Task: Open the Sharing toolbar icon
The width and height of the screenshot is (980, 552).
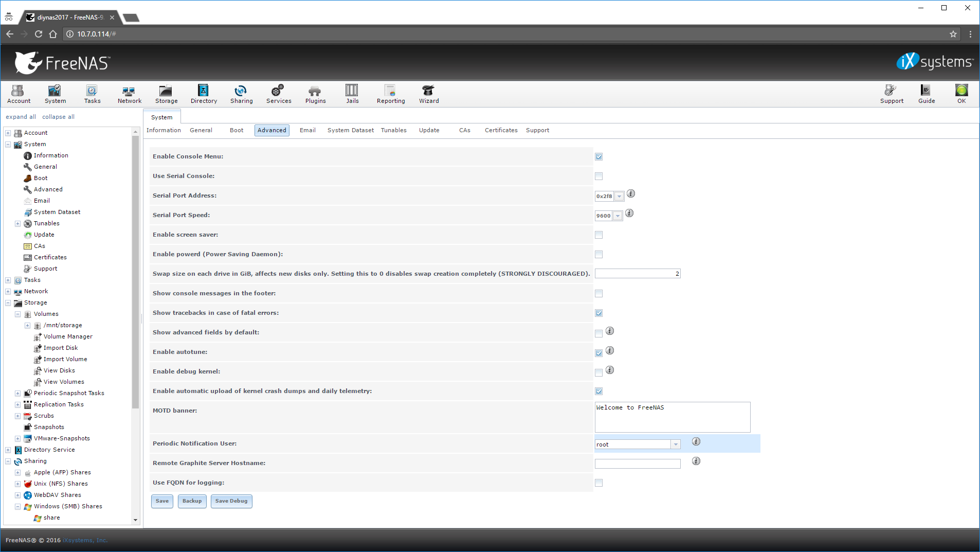Action: tap(241, 94)
